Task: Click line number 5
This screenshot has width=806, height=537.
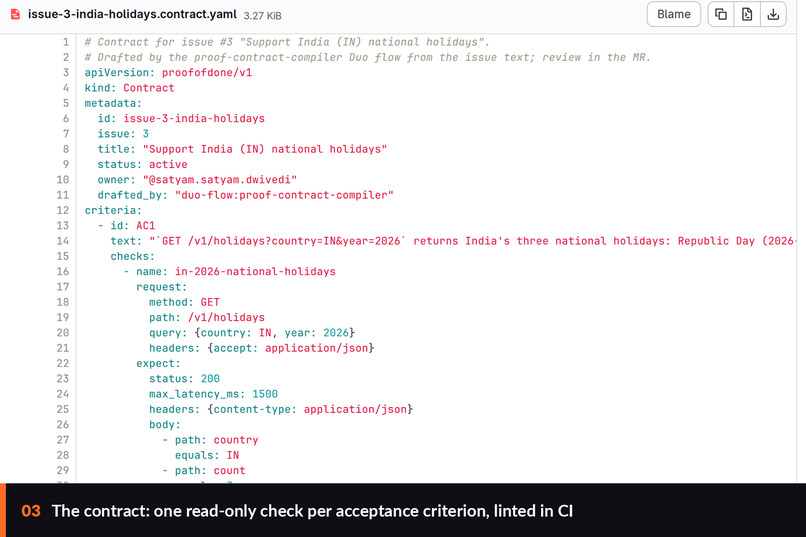Action: 66,103
